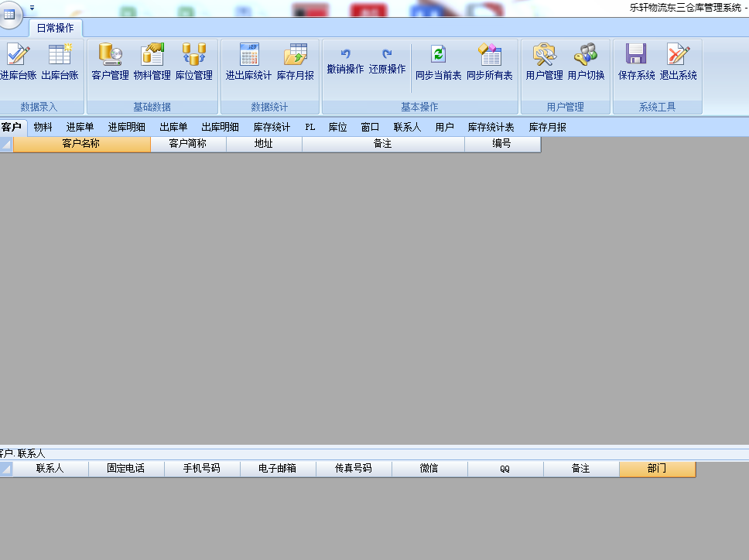This screenshot has height=560, width=749.
Task: Open the 出库台账 entry tool
Action: click(60, 62)
